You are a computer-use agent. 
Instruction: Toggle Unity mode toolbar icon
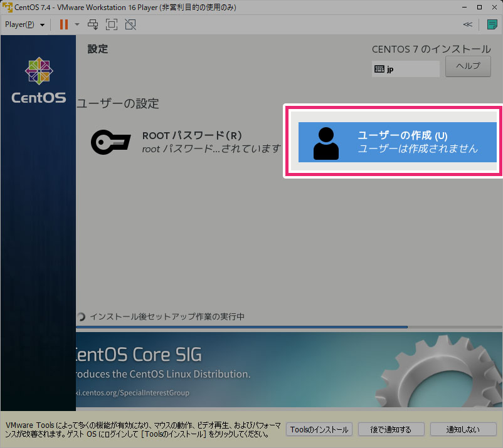(x=130, y=24)
